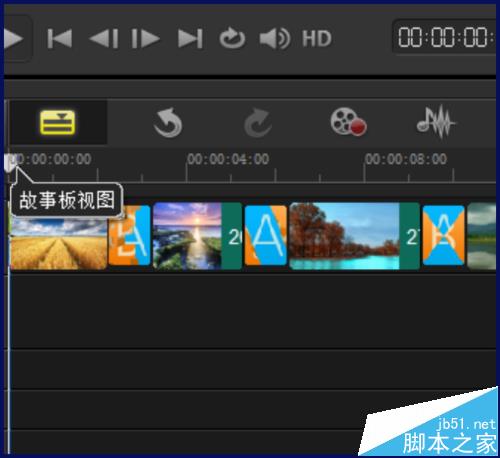Viewport: 500px width, 458px height.
Task: Jump to the start with the Home button
Action: (x=60, y=39)
